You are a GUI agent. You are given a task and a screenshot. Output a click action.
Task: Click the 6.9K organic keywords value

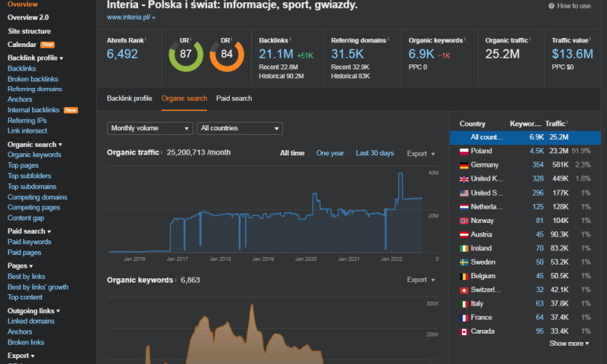coord(422,54)
